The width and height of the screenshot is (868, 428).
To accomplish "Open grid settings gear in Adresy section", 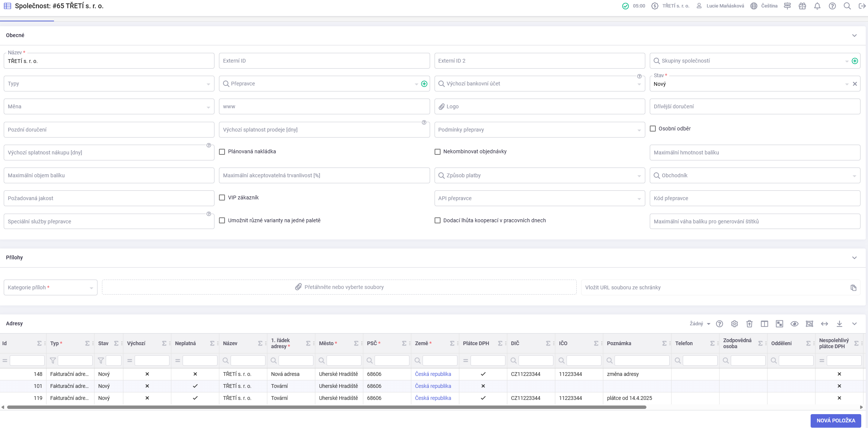I will click(734, 324).
